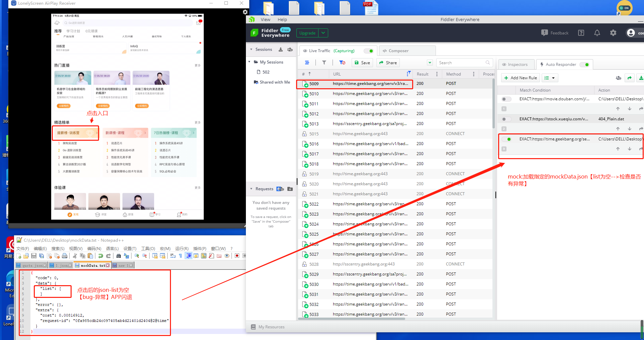Open the session filter funnel icon
This screenshot has width=644, height=340.
point(324,63)
